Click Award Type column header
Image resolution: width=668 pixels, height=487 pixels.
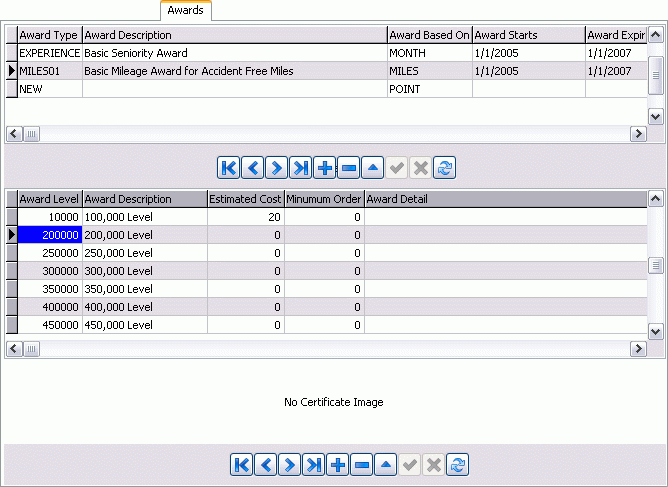[x=49, y=35]
